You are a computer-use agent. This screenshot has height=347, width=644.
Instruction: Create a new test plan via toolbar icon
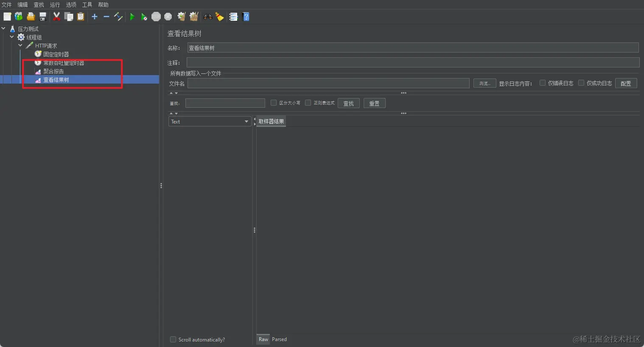pyautogui.click(x=7, y=17)
